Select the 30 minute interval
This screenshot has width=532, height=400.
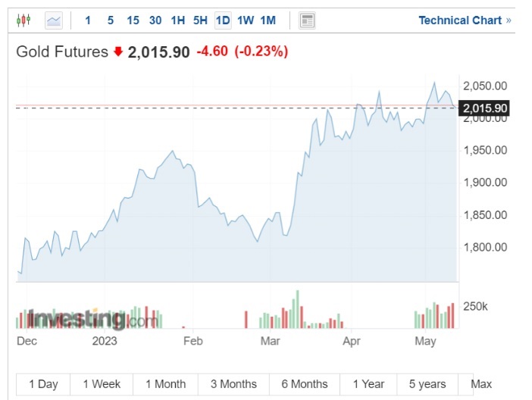pyautogui.click(x=155, y=20)
